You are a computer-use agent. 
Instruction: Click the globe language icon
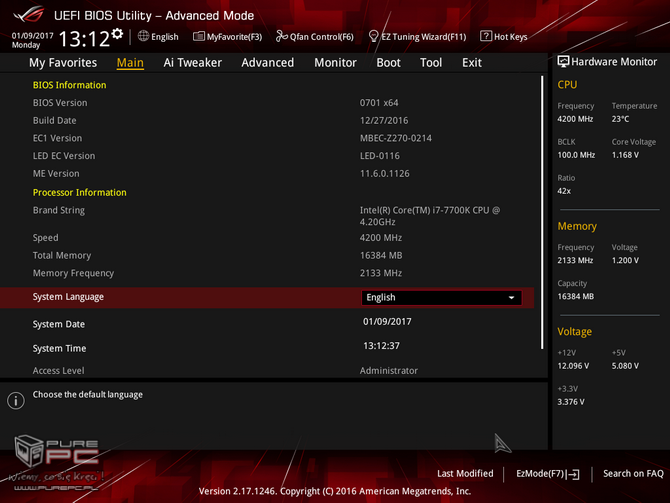point(143,36)
